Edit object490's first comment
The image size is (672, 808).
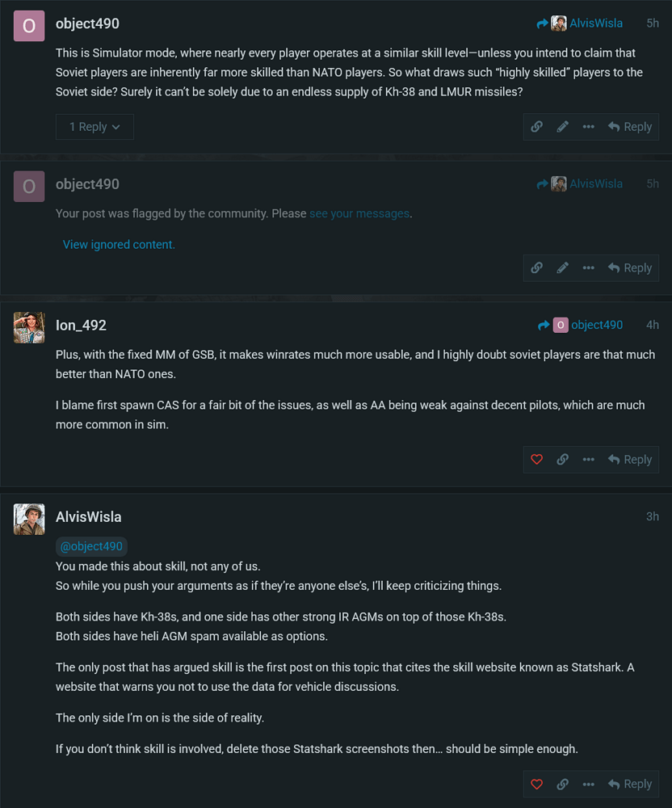point(562,126)
